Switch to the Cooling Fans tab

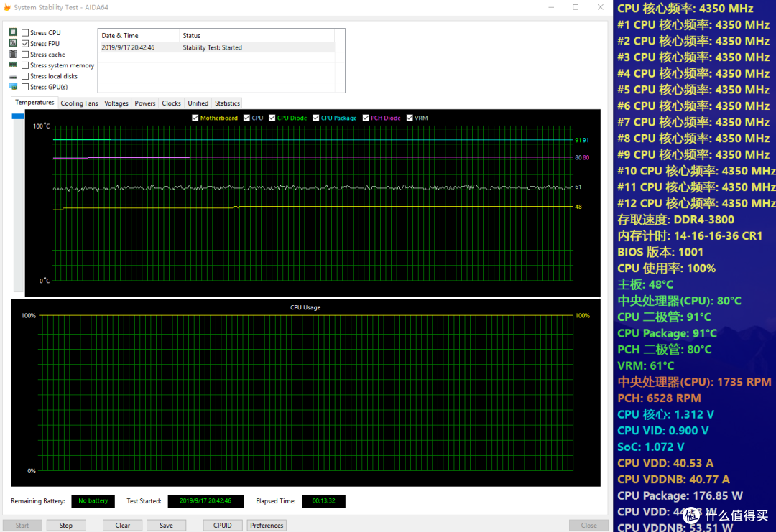click(79, 103)
